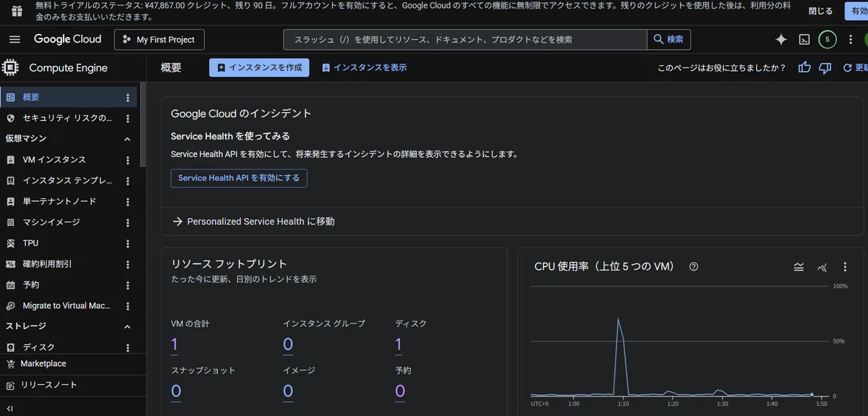The height and width of the screenshot is (416, 868).
Task: Open the top bar three-dot settings menu
Action: click(x=851, y=39)
